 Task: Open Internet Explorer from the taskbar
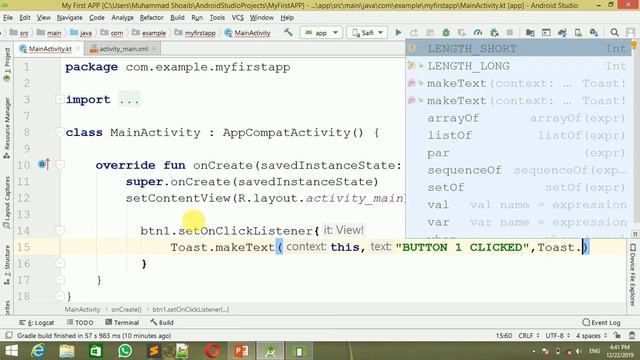[38, 351]
